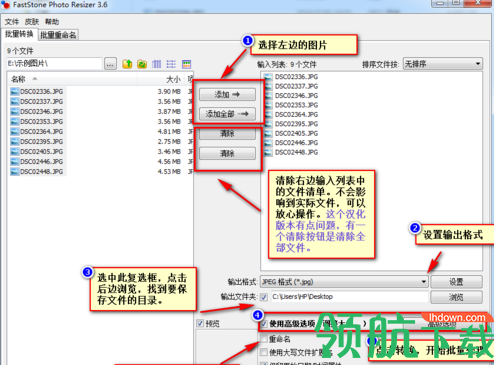Image resolution: width=494 pixels, height=365 pixels.
Task: Switch to list view icon
Action: [171, 64]
